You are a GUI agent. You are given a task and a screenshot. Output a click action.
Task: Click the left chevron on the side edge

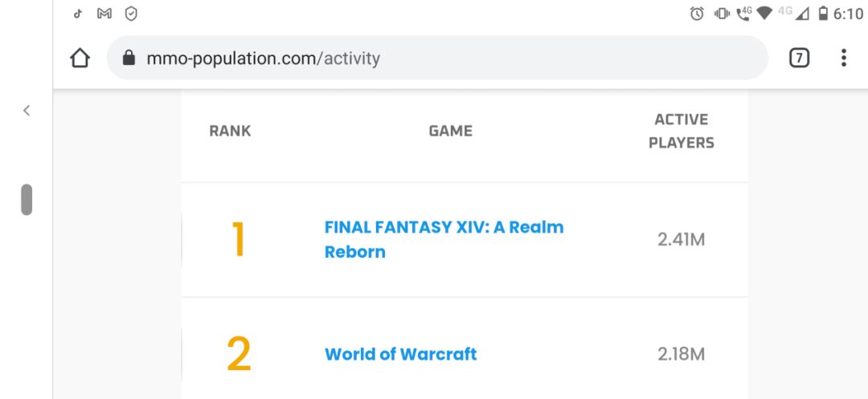pyautogui.click(x=26, y=111)
